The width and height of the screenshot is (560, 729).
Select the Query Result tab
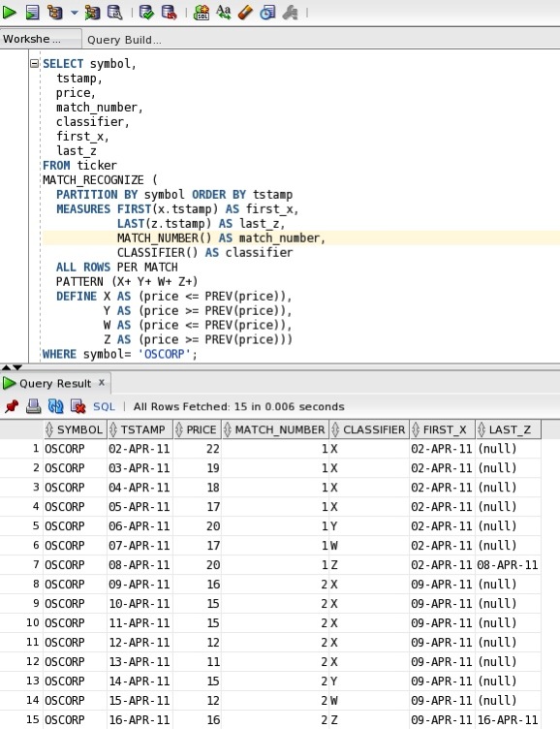(x=55, y=383)
